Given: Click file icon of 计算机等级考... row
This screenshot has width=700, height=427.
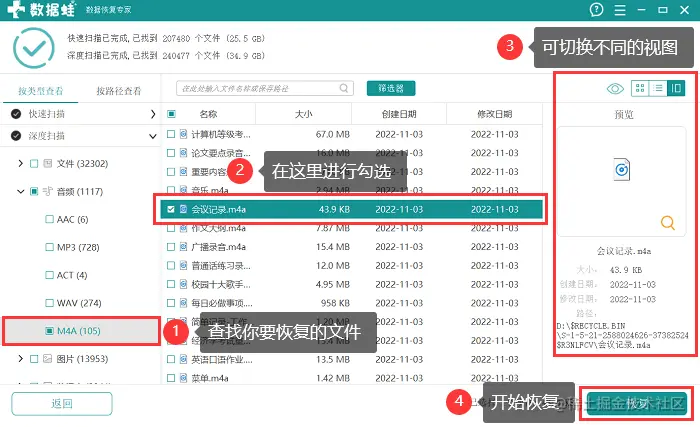Looking at the screenshot, I should tap(183, 134).
